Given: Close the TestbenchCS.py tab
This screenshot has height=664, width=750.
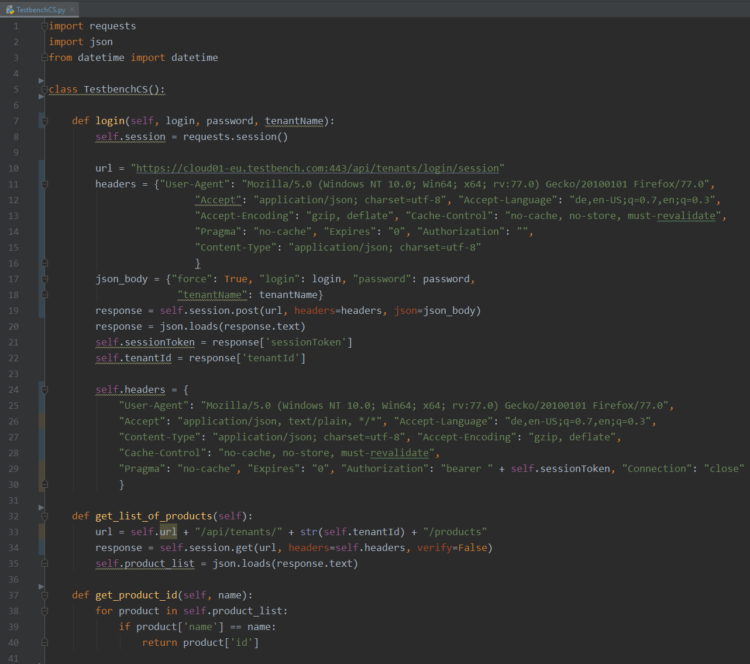Looking at the screenshot, I should 72,9.
